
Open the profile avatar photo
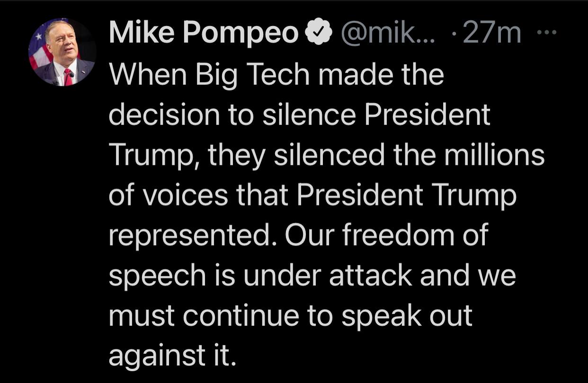pos(62,52)
